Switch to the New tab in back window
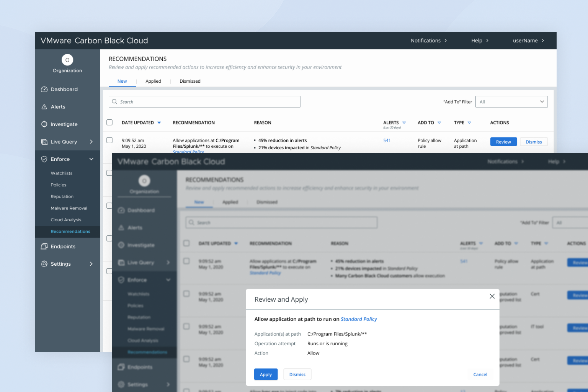The image size is (588, 392). (122, 81)
